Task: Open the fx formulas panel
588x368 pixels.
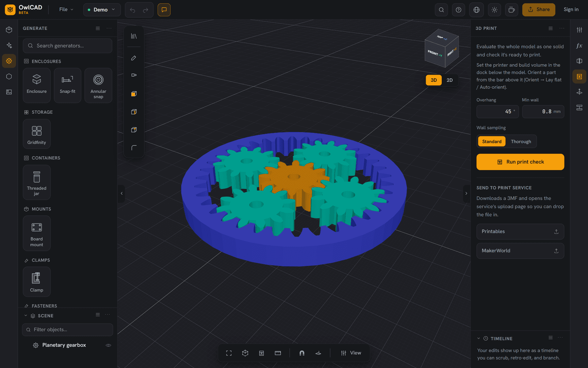Action: coord(579,46)
